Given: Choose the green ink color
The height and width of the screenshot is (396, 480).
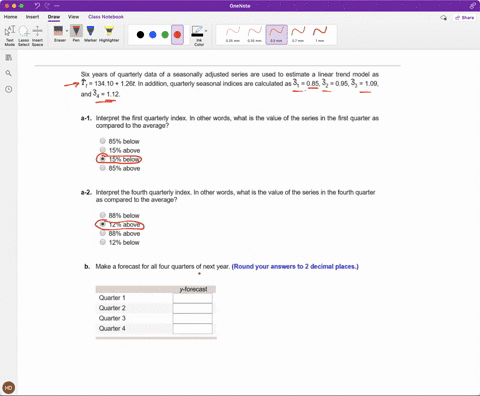Looking at the screenshot, I should click(165, 35).
